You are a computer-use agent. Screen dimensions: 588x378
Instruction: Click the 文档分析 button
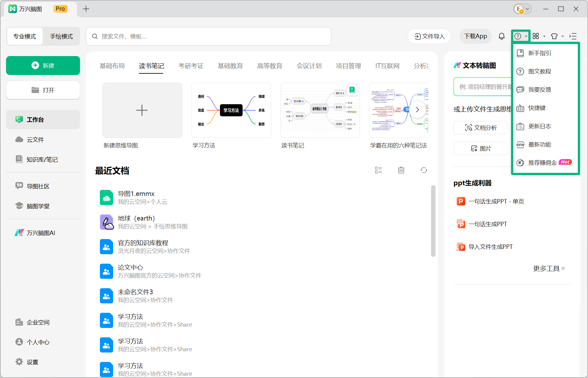[481, 128]
